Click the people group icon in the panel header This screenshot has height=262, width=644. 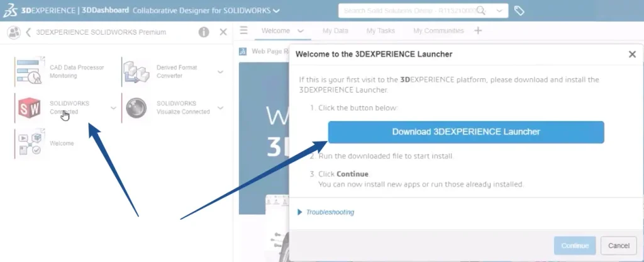tap(14, 32)
